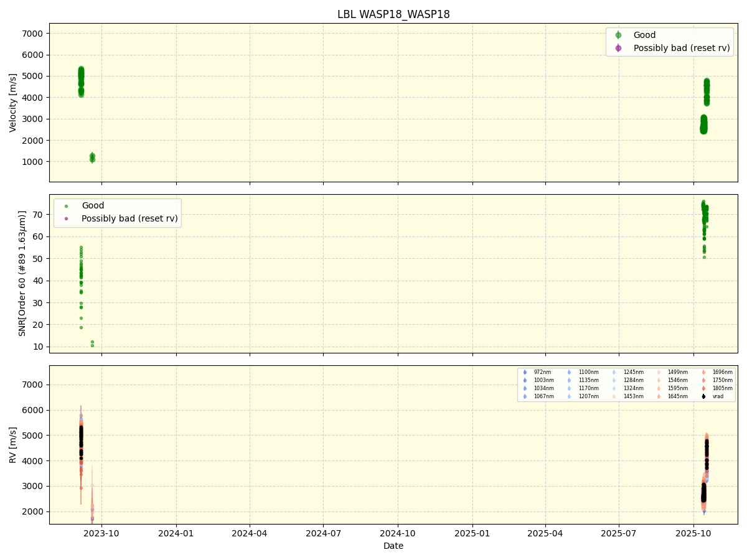
Task: Select the 1499nm legend entry
Action: click(x=677, y=372)
